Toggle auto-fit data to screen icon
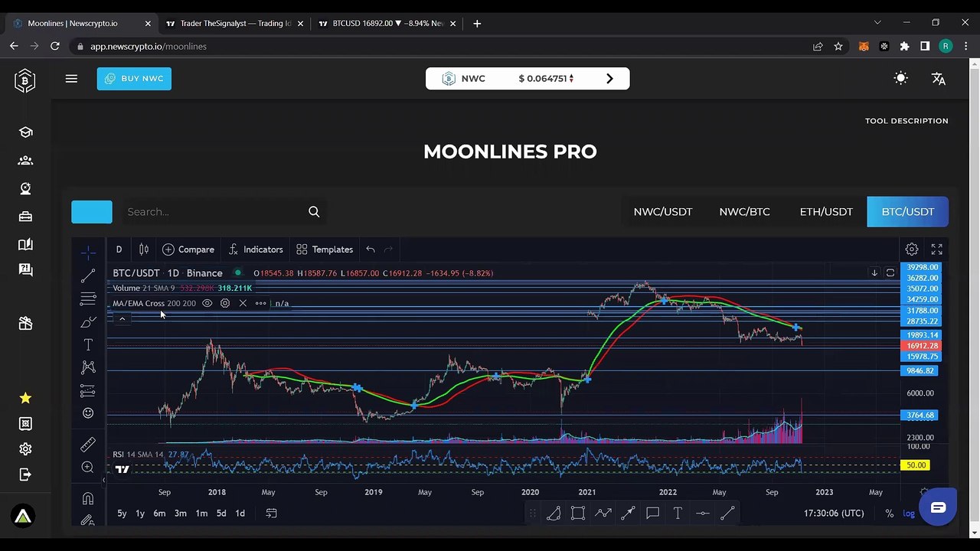 click(x=890, y=273)
